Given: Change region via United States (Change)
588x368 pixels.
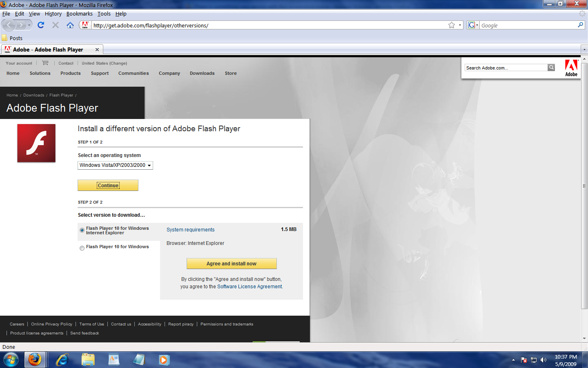Looking at the screenshot, I should tap(104, 63).
